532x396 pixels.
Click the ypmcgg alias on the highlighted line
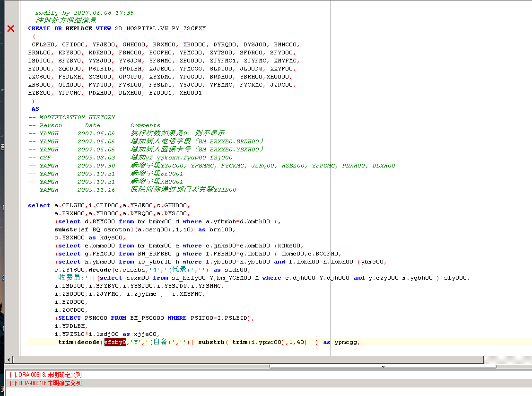click(347, 342)
